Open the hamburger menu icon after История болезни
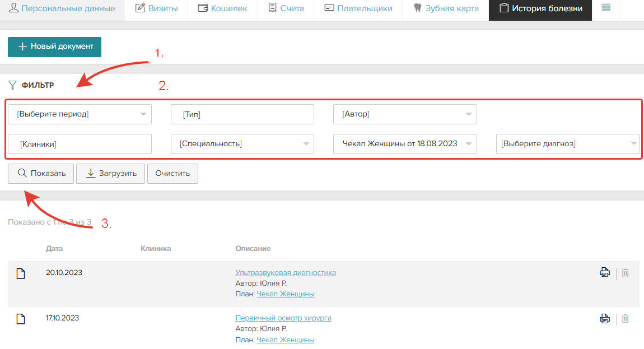644x349 pixels. [x=606, y=7]
